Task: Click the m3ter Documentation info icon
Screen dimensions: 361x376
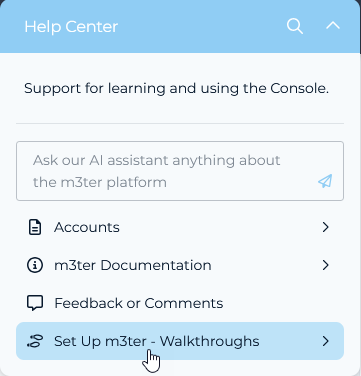Action: [35, 265]
